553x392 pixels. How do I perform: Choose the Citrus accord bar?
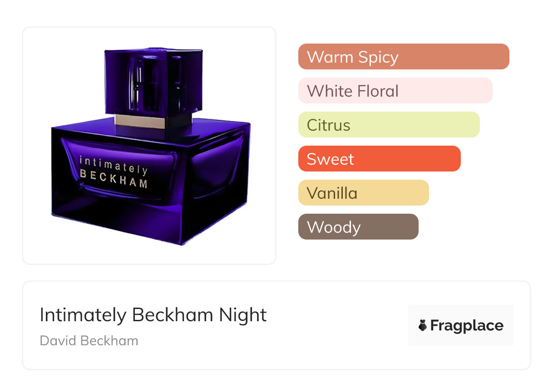[x=389, y=125]
